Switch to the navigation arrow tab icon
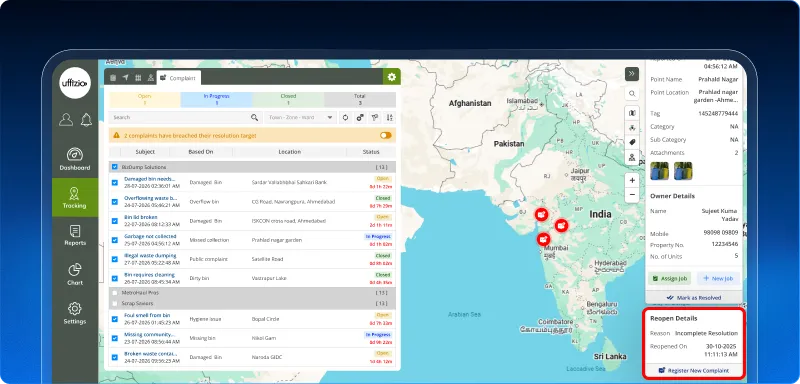Image resolution: width=800 pixels, height=384 pixels. pyautogui.click(x=125, y=78)
